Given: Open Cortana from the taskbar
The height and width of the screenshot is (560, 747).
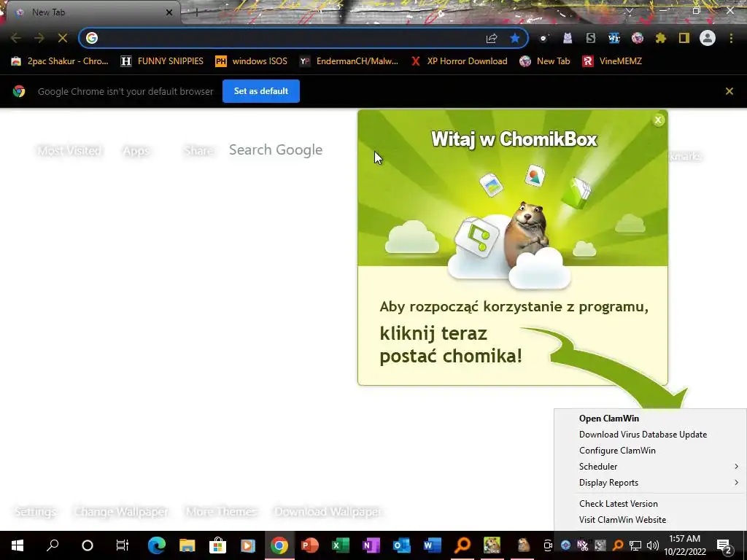Looking at the screenshot, I should [88, 545].
